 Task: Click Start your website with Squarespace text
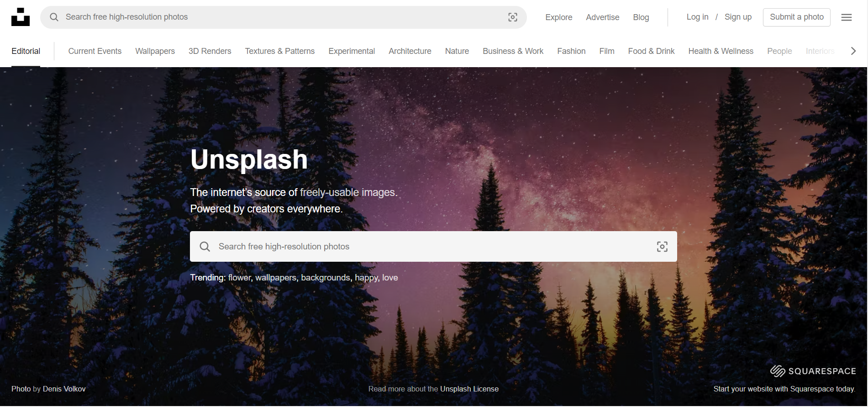coord(784,389)
